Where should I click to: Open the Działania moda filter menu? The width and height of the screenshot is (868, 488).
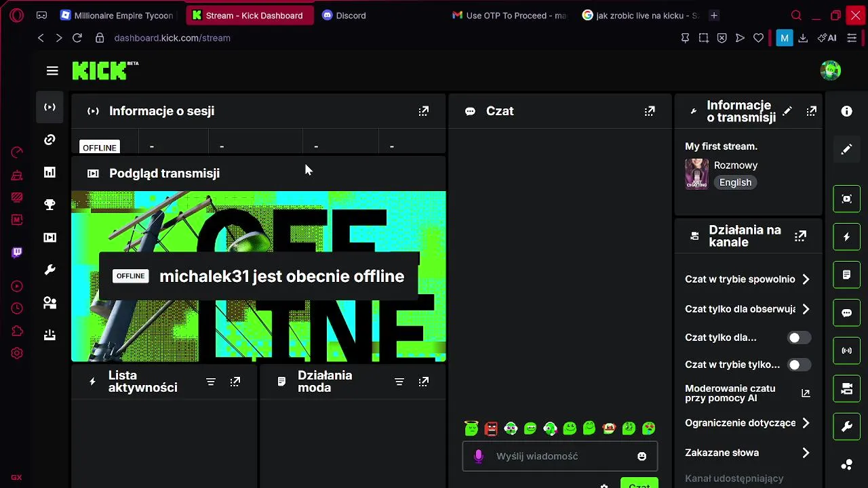[399, 382]
